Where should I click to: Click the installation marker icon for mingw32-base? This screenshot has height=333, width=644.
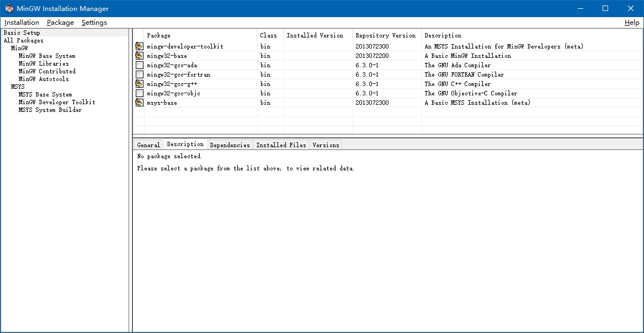tap(139, 56)
